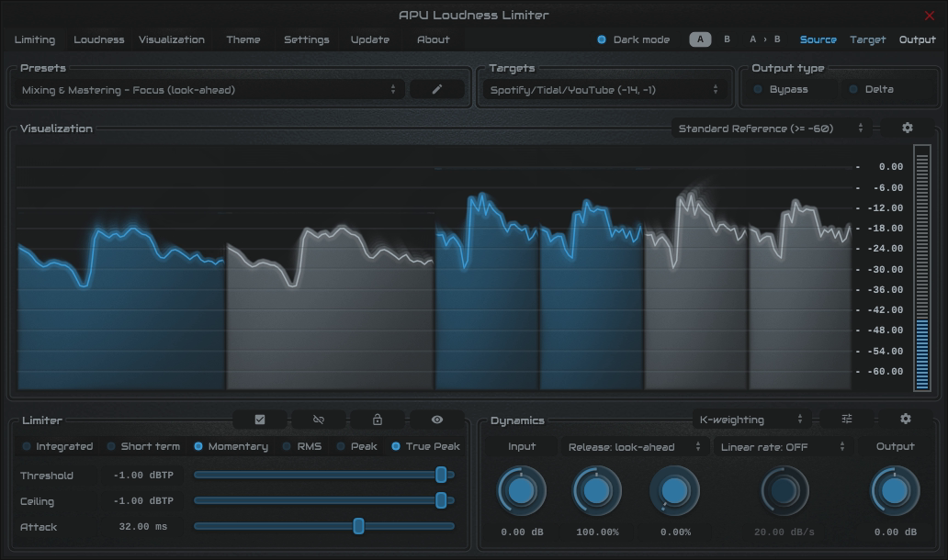
Task: Open the Theme menu
Action: (243, 39)
